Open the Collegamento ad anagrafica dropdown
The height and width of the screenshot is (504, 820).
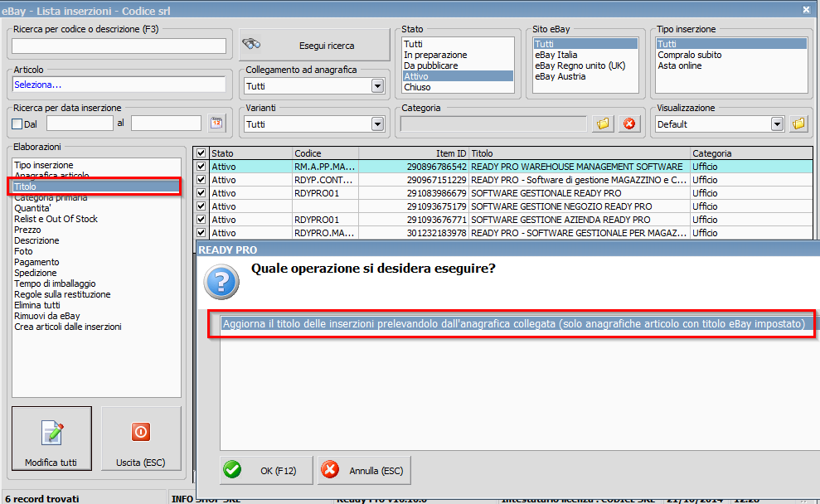[x=377, y=85]
